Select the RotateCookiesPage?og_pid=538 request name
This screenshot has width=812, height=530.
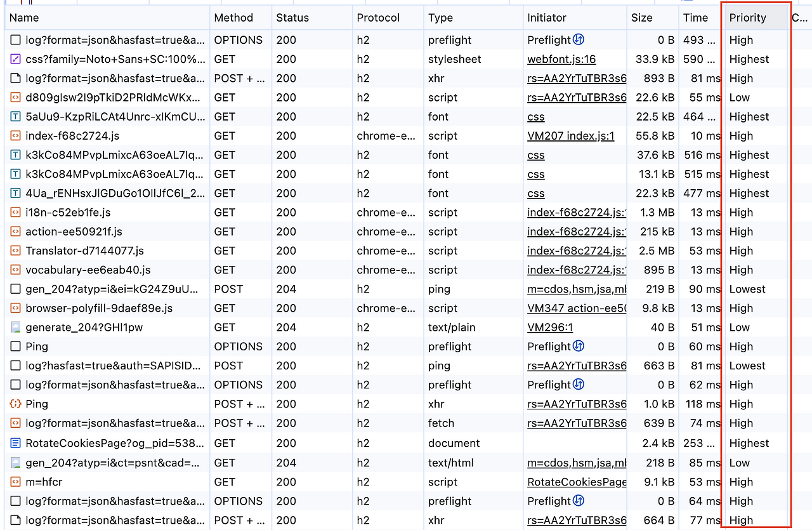(x=115, y=443)
